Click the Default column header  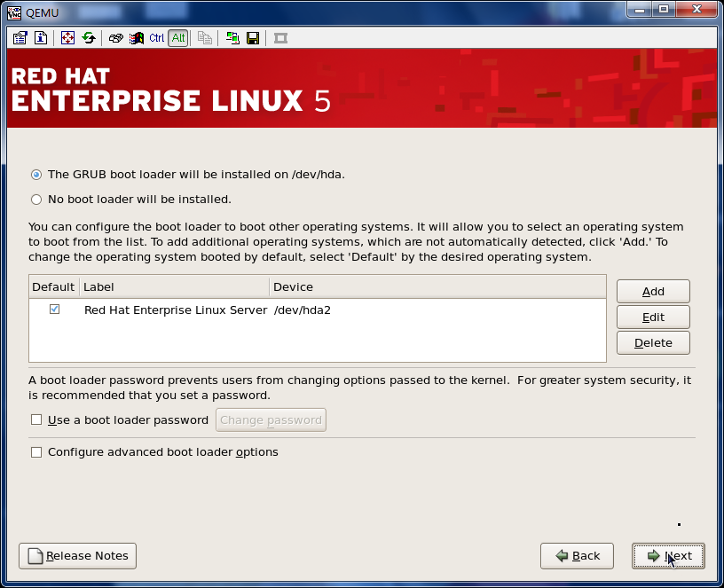(53, 286)
